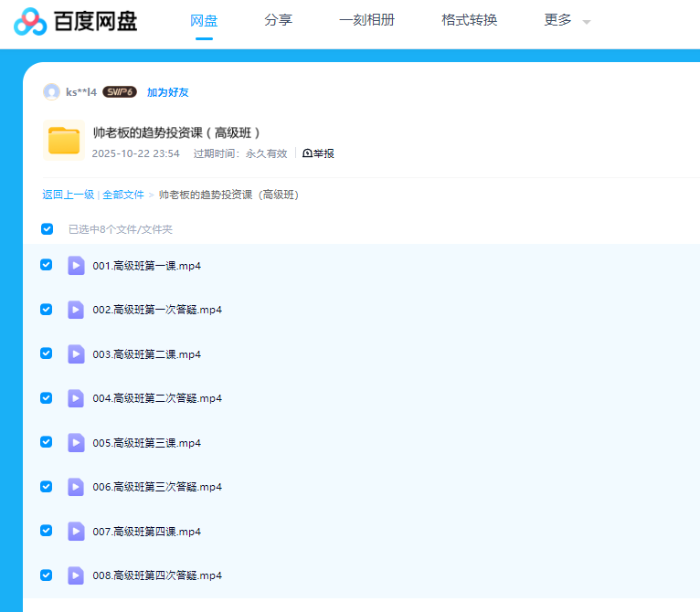Click the user avatar icon for ks**l4
Image resolution: width=700 pixels, height=612 pixels.
(51, 91)
